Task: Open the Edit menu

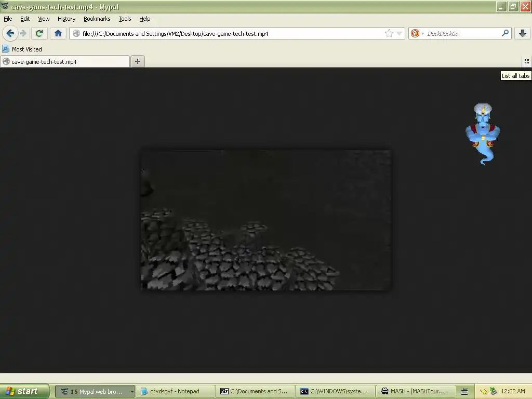Action: coord(25,19)
